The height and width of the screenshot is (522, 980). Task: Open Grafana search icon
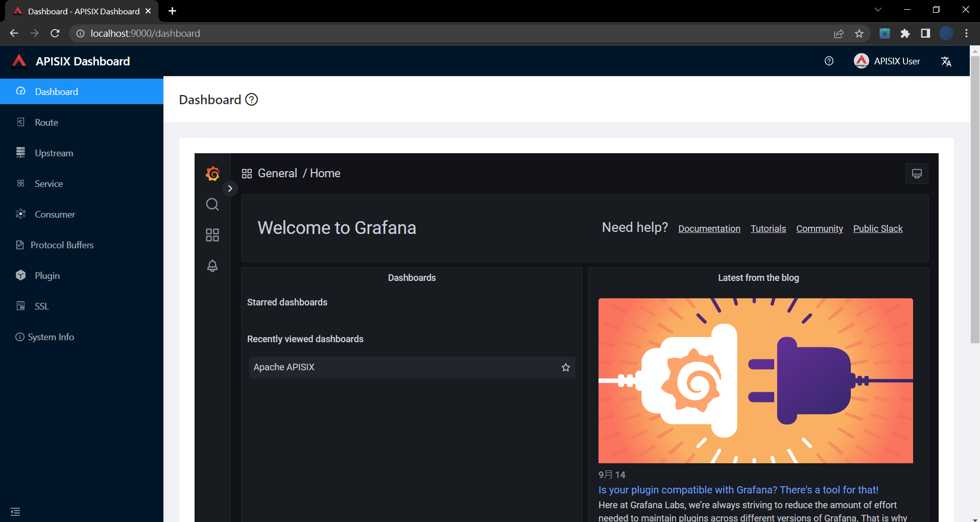pyautogui.click(x=212, y=204)
